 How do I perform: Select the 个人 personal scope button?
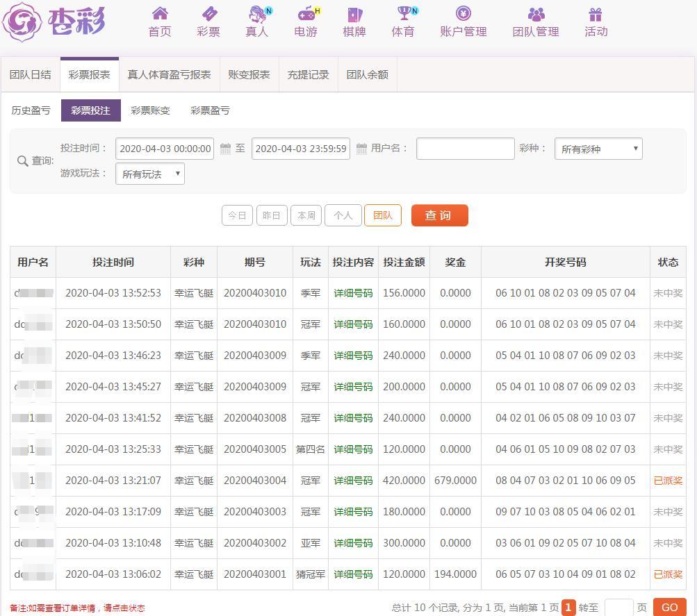[x=343, y=215]
